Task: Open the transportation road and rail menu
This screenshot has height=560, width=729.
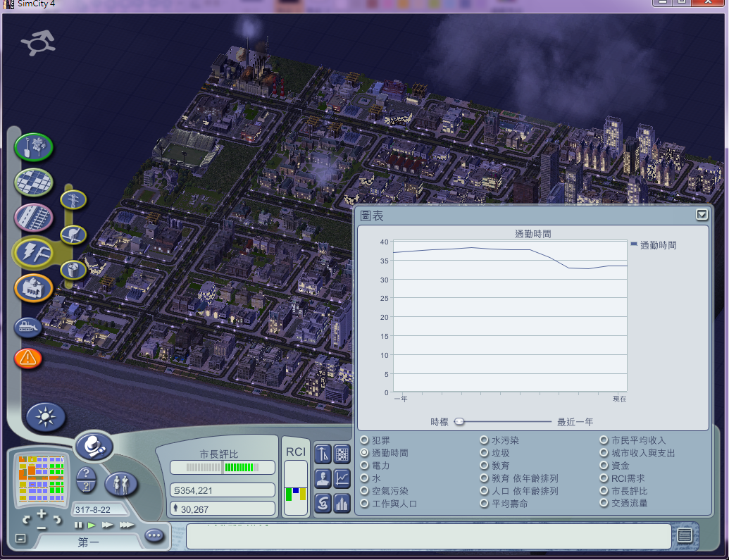Action: 34,218
